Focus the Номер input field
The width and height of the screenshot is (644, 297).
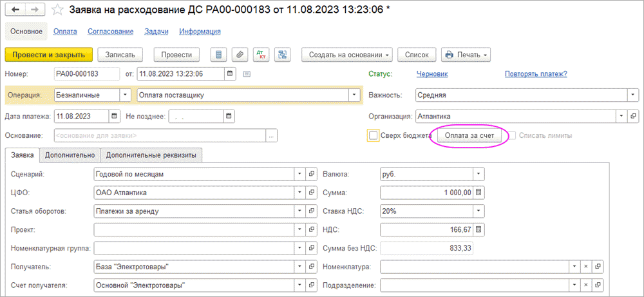tap(87, 74)
